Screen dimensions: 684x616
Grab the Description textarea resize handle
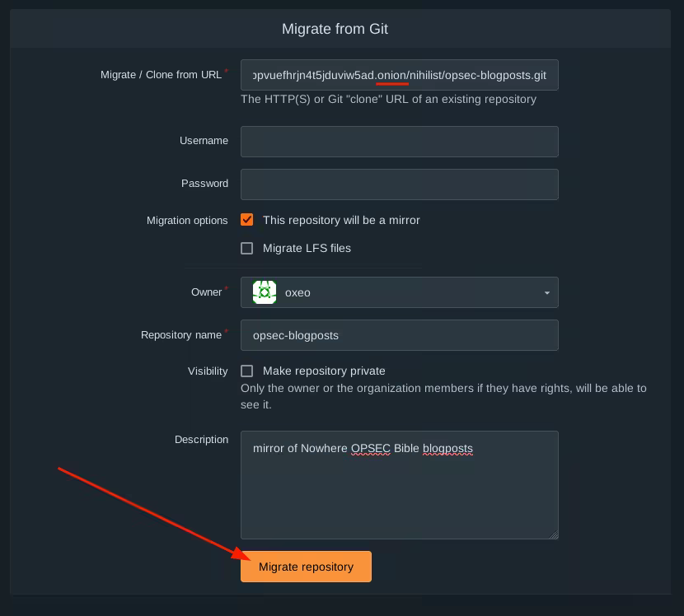(x=554, y=534)
